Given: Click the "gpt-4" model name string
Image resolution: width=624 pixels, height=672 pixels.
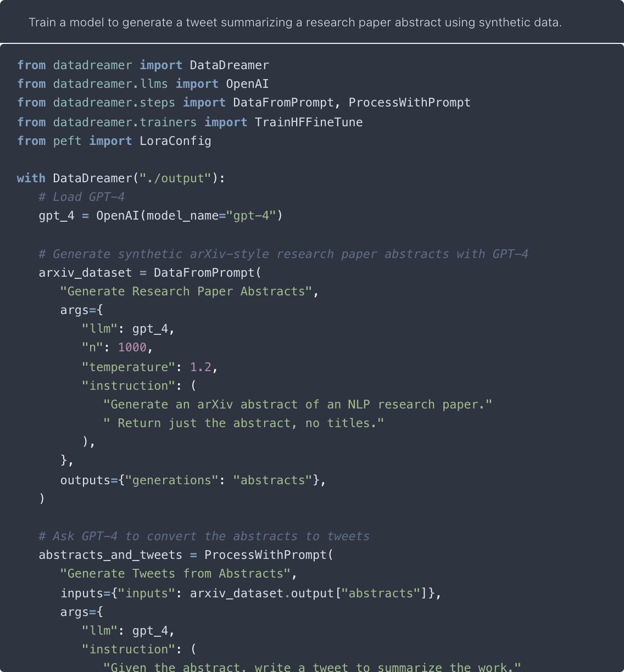Looking at the screenshot, I should click(x=251, y=216).
